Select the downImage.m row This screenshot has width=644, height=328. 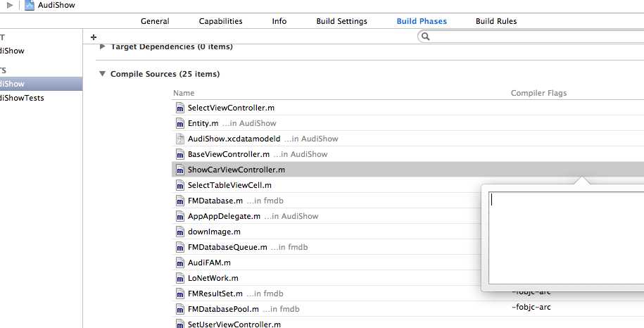pyautogui.click(x=327, y=232)
